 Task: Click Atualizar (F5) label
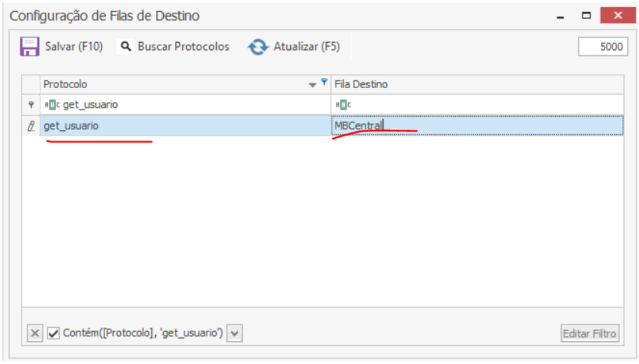click(x=307, y=47)
